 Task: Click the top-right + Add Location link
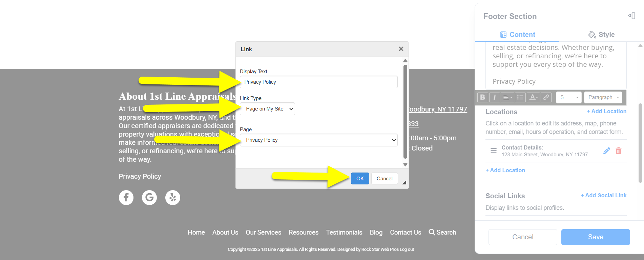click(606, 111)
